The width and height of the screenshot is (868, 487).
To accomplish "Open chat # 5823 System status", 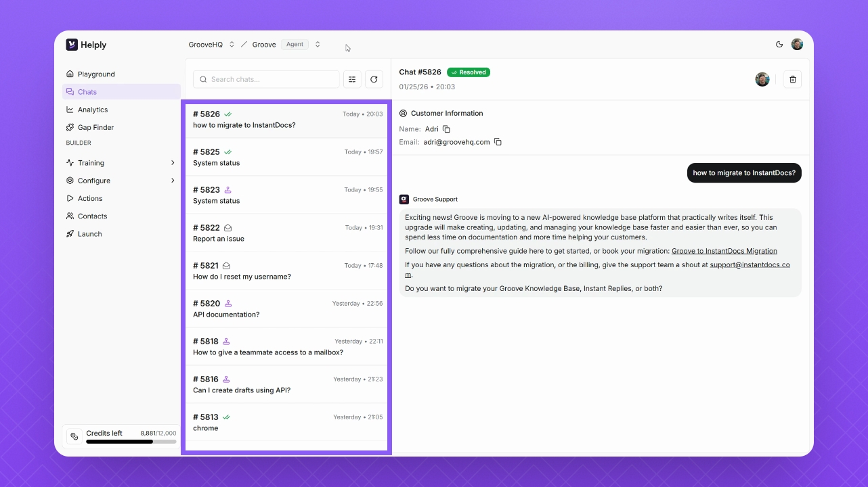I will [x=286, y=195].
